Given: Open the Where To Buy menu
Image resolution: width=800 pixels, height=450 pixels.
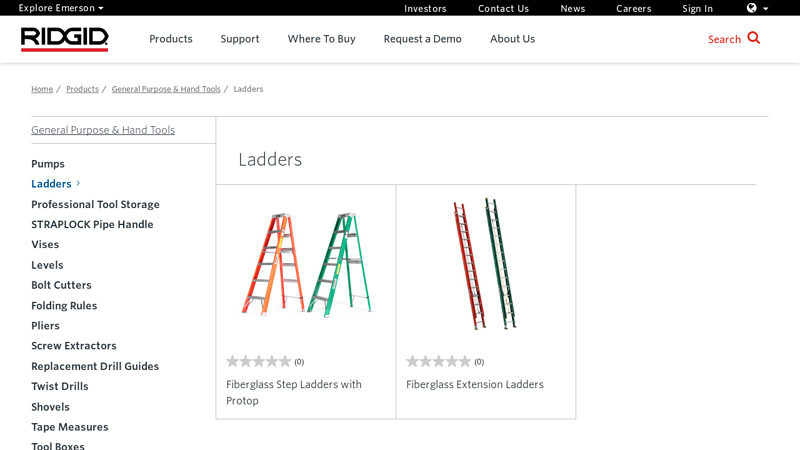Looking at the screenshot, I should [321, 39].
